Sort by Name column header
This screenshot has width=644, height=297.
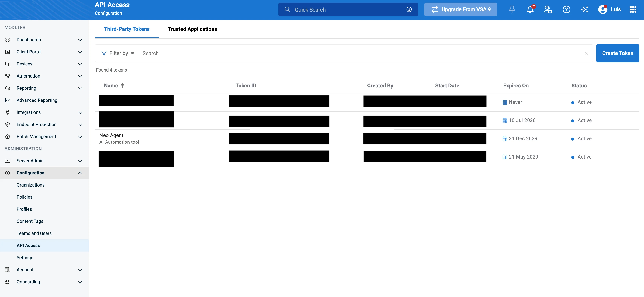114,86
